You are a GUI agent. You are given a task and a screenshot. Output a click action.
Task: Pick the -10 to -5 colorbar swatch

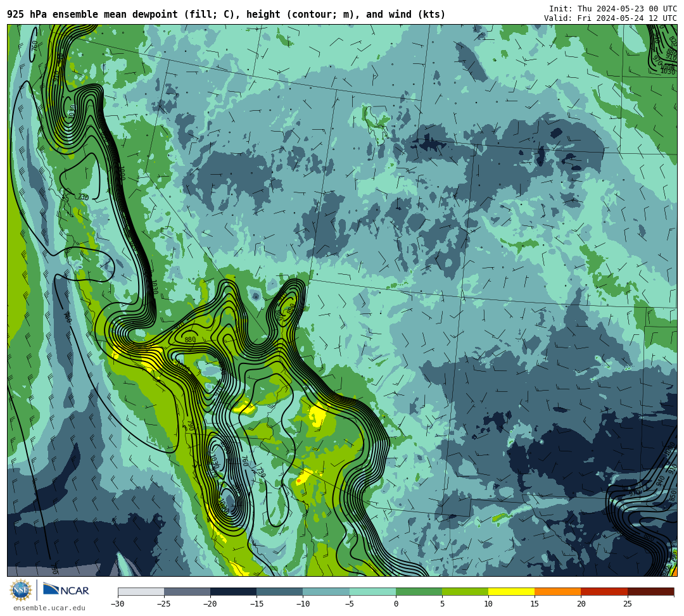pyautogui.click(x=326, y=591)
